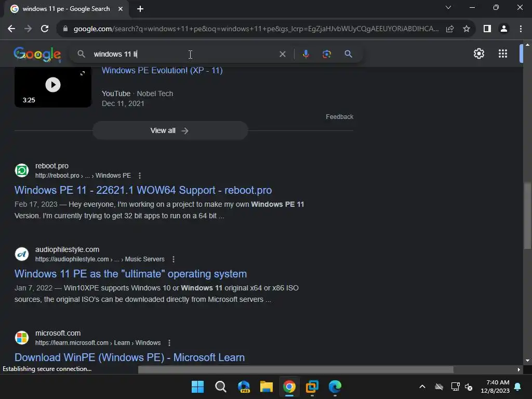The width and height of the screenshot is (532, 399).
Task: Open Windows PE Evolution! (XP - 11) link
Action: tap(162, 70)
